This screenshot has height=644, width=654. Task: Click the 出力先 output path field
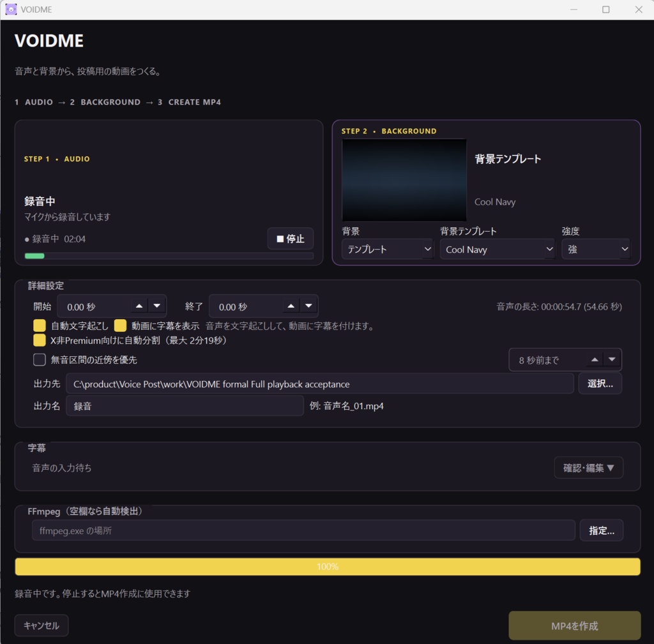pos(320,384)
